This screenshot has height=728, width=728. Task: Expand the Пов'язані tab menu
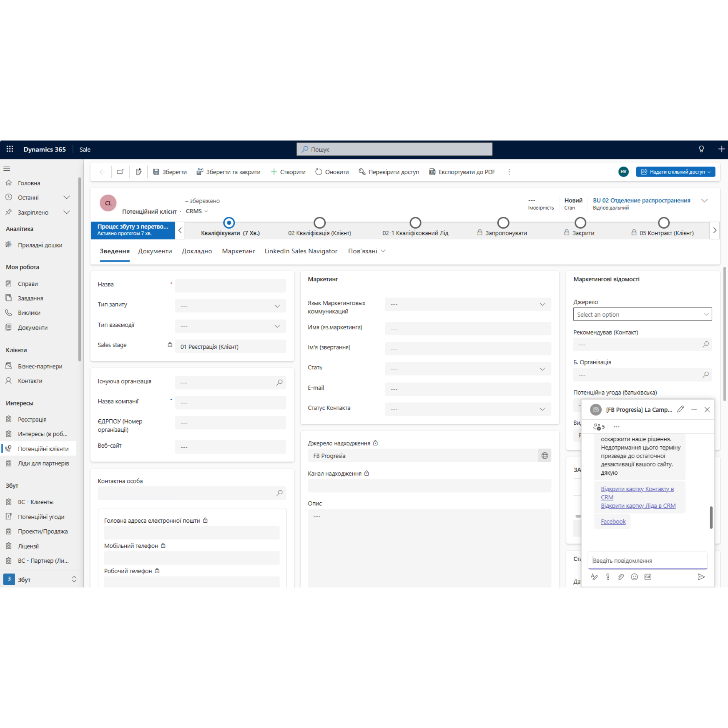coord(366,251)
